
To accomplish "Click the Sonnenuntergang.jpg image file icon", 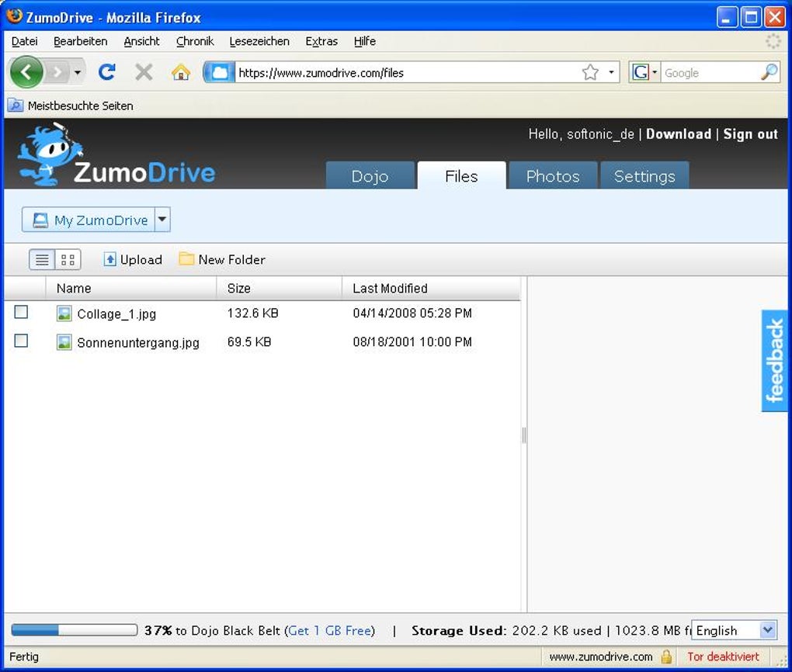I will [64, 342].
